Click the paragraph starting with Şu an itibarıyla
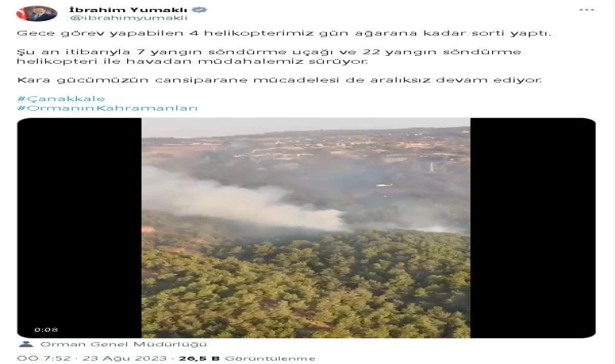This screenshot has height=364, width=615. pos(269,57)
